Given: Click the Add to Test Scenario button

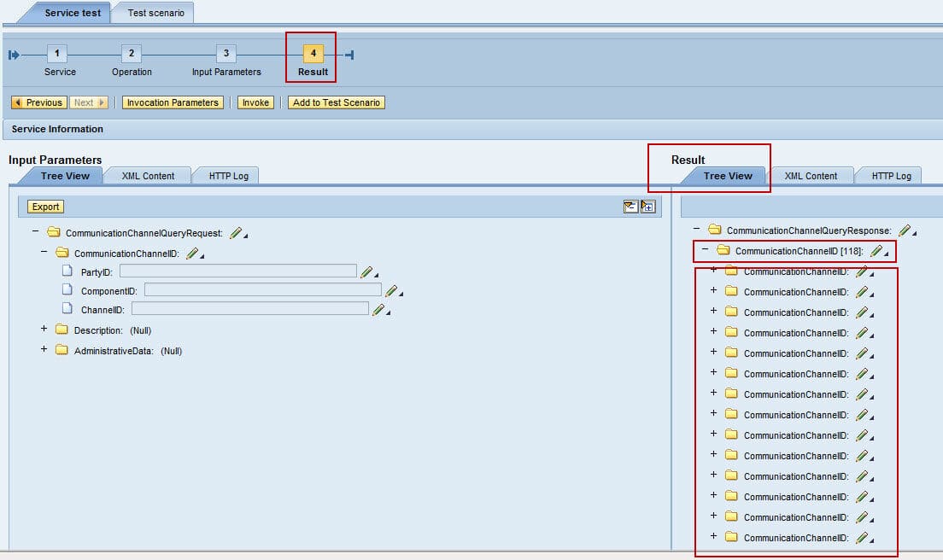Looking at the screenshot, I should coord(337,102).
